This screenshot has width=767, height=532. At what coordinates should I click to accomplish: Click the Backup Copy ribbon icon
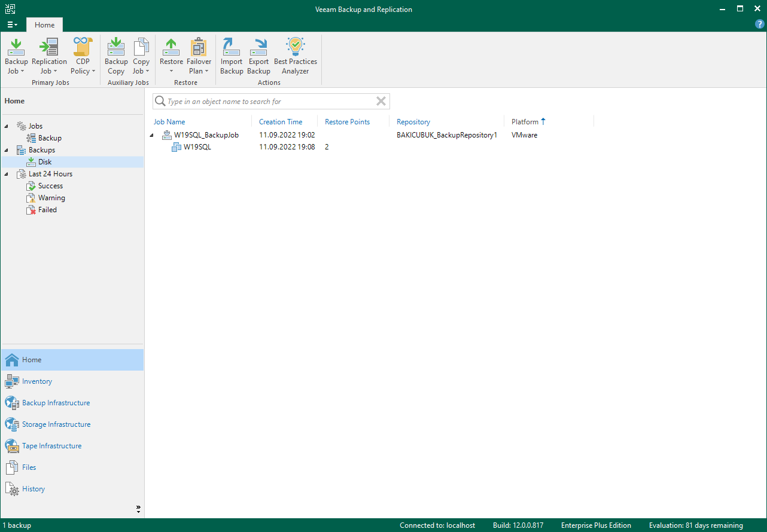tap(116, 47)
